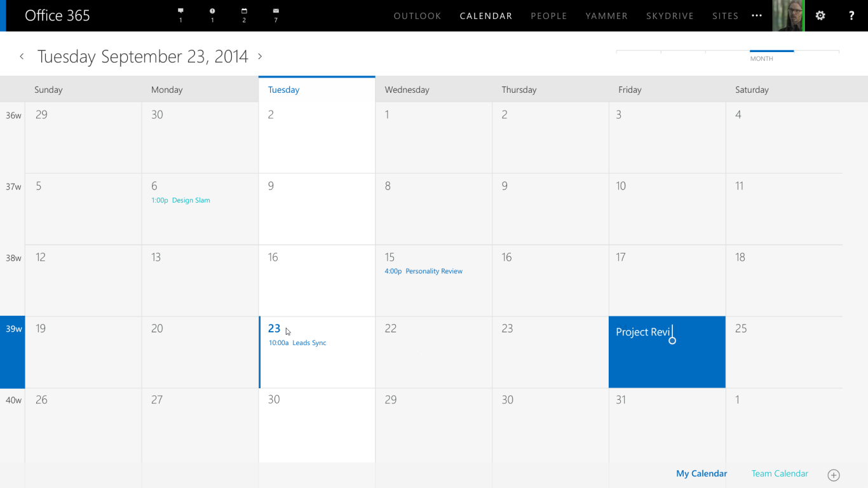The image size is (868, 488).
Task: Select Saturday 25 in week 39
Action: pos(784,352)
